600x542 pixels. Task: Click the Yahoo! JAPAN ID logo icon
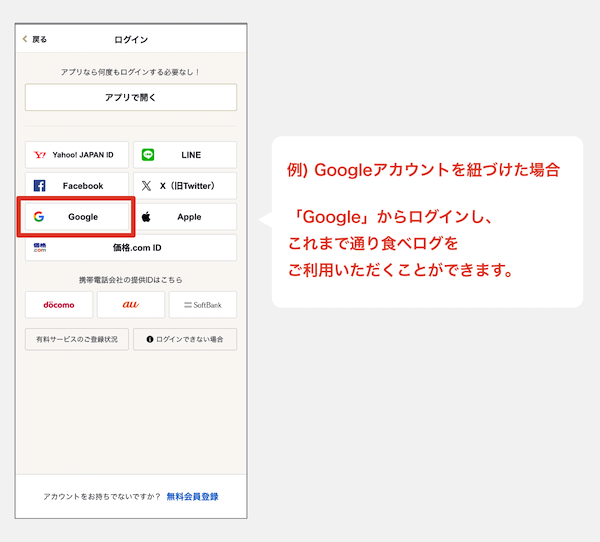pyautogui.click(x=40, y=155)
